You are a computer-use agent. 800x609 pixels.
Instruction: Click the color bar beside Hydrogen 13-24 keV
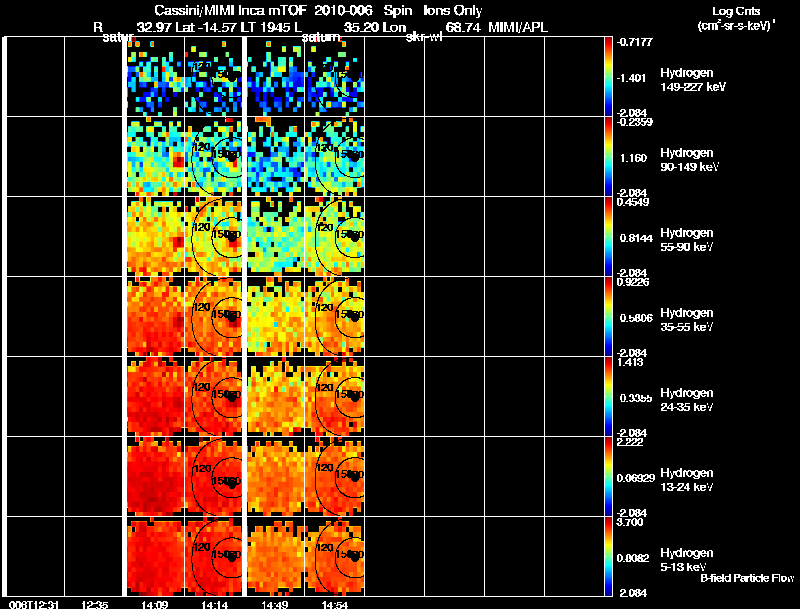coord(608,477)
